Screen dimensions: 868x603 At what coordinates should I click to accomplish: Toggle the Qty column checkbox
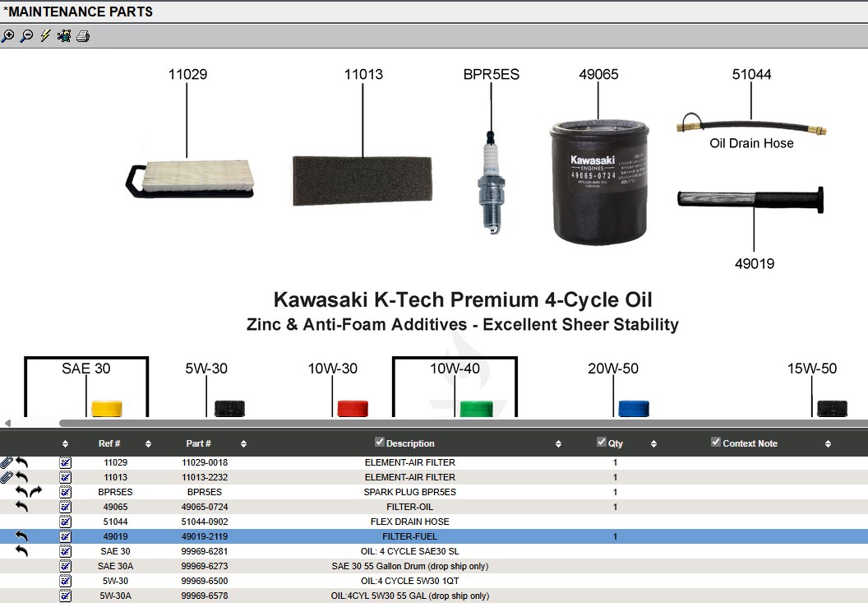point(601,443)
